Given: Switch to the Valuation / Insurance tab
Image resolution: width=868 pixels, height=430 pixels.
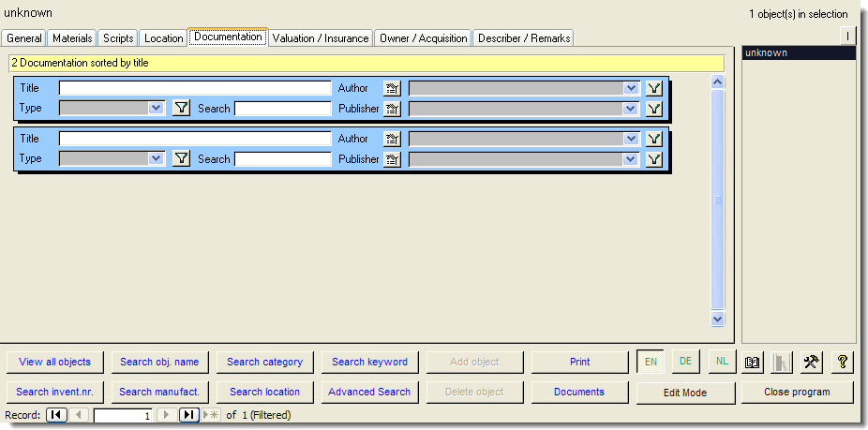Looking at the screenshot, I should coord(321,38).
